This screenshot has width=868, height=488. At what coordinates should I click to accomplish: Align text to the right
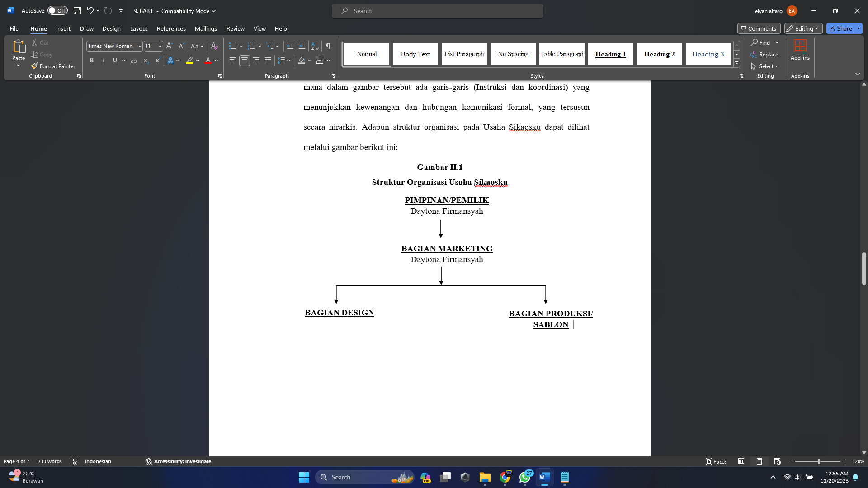point(256,61)
